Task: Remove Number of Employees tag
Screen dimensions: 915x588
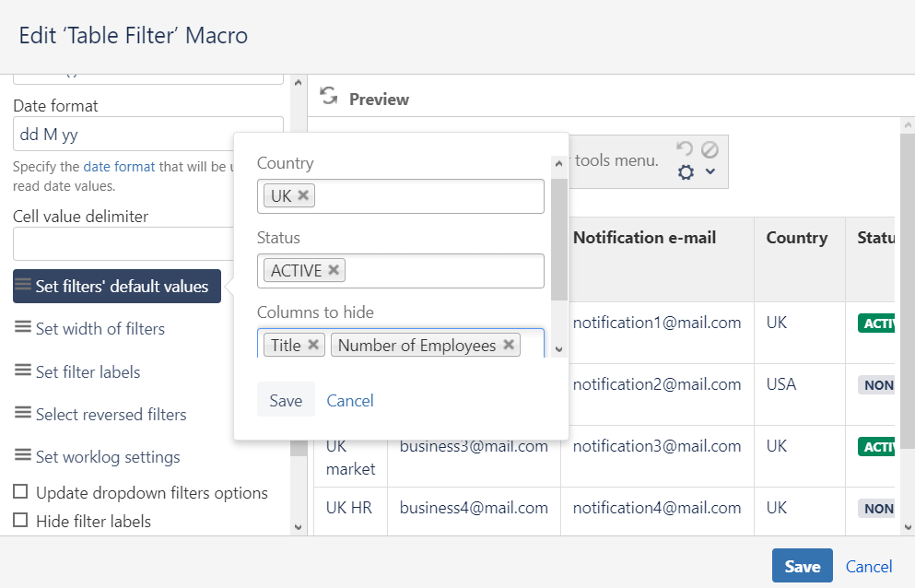Action: [509, 345]
